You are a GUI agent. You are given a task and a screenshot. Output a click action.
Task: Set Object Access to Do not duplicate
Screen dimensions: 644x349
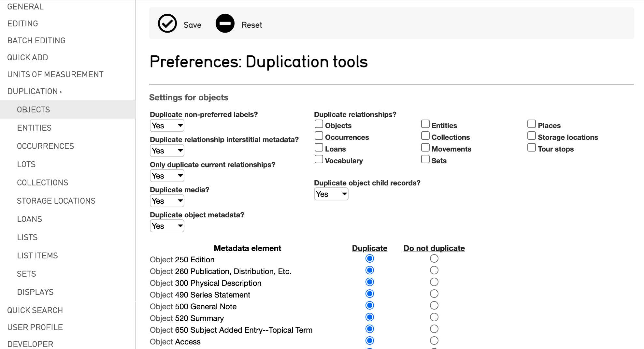434,341
